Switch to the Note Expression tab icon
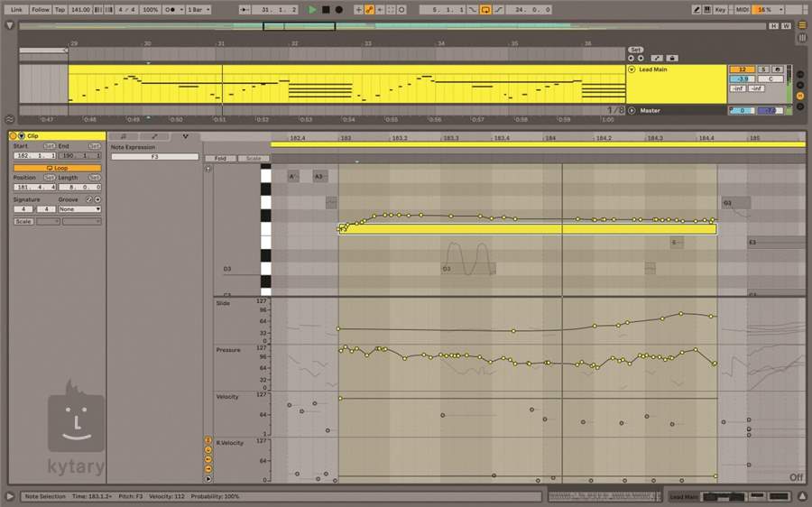This screenshot has width=812, height=507. click(185, 136)
